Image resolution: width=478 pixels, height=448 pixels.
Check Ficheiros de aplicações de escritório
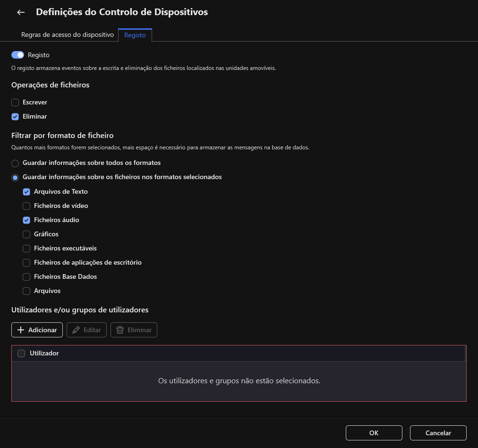tap(26, 262)
